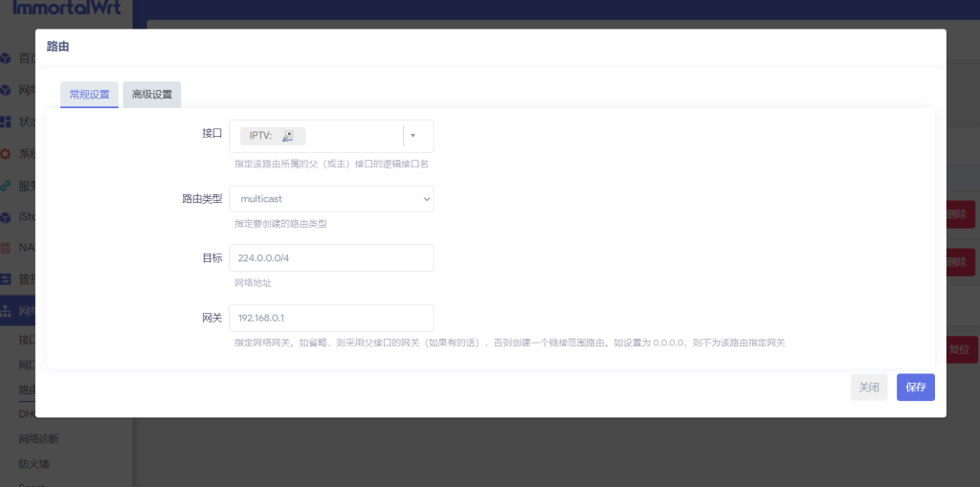
Task: Click the ImmortalWrt logo
Action: point(59,8)
